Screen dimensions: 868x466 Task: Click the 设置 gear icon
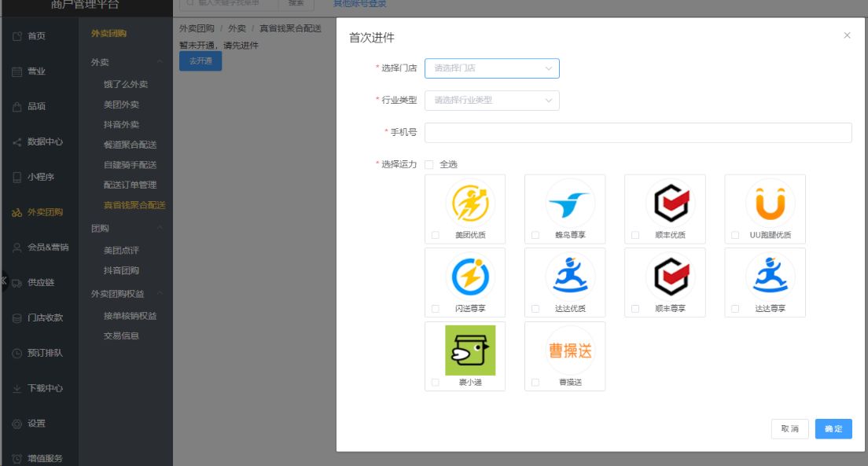[17, 424]
